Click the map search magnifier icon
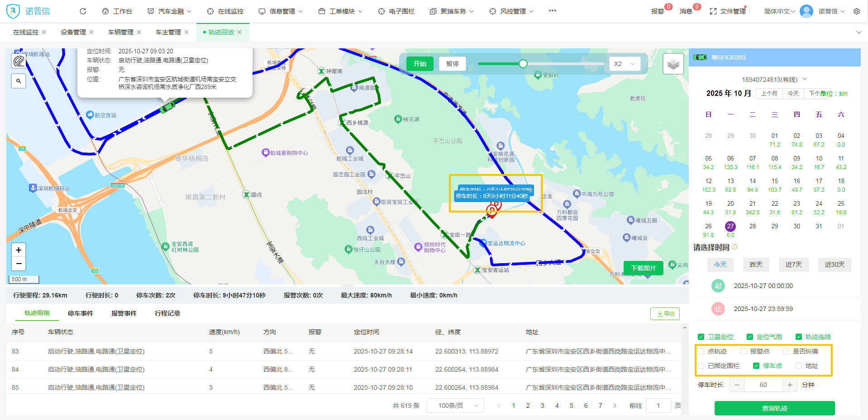The height and width of the screenshot is (420, 868). pyautogui.click(x=19, y=81)
